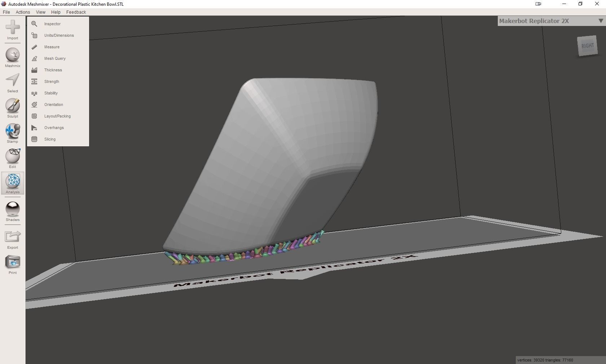
Task: Select the Layout/Packing label
Action: coord(57,116)
